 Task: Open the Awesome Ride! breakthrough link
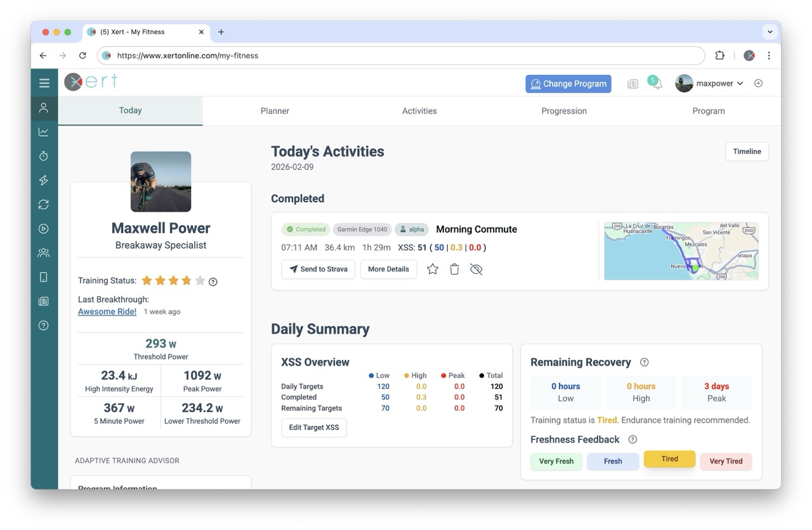(107, 311)
